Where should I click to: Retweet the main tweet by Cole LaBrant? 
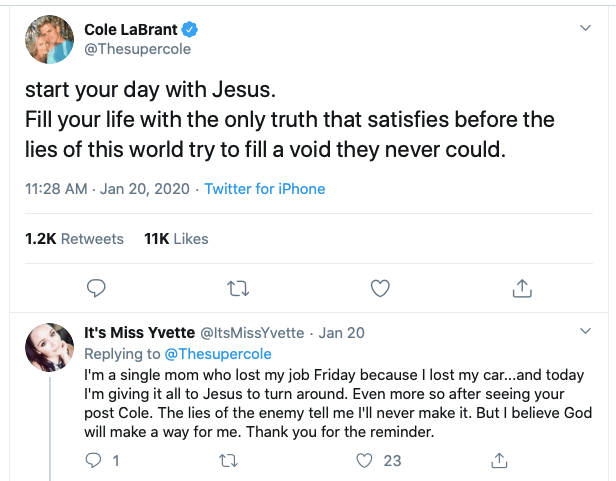[x=238, y=289]
